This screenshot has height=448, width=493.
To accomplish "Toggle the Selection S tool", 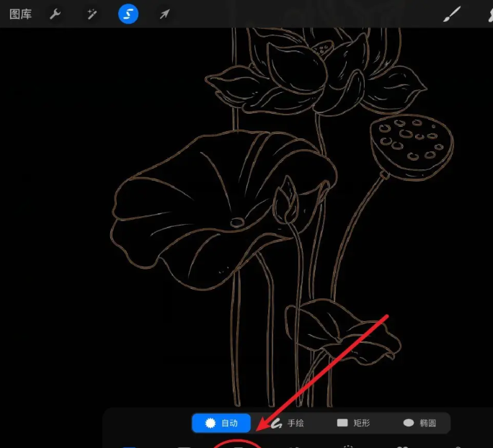I will [128, 14].
